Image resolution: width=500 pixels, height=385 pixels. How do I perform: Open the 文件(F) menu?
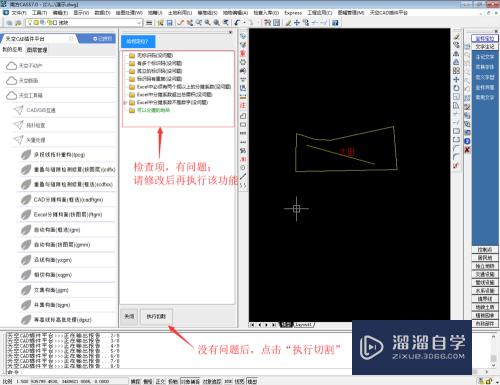click(18, 13)
